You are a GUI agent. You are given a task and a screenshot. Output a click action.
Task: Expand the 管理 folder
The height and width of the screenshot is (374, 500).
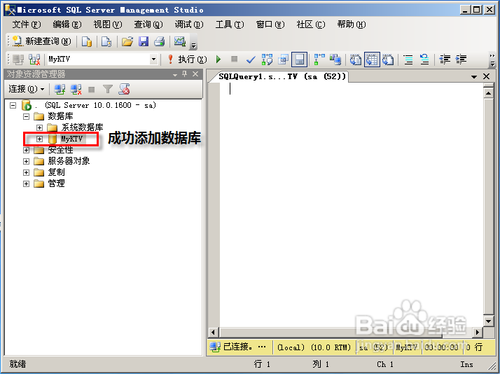click(x=26, y=184)
